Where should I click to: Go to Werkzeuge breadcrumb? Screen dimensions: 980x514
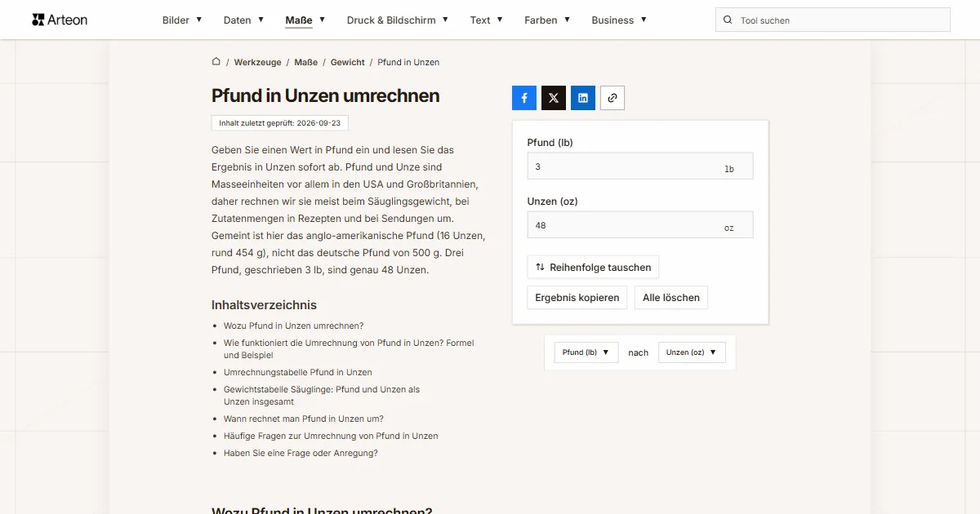[x=257, y=62]
